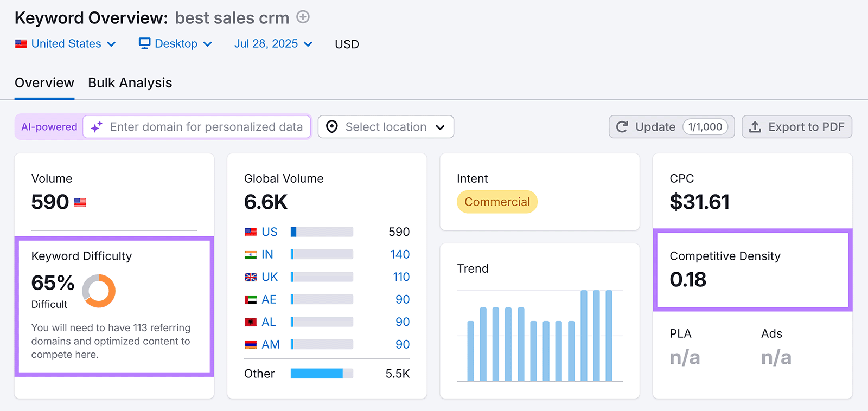868x411 pixels.
Task: Click the location pin icon
Action: point(331,127)
